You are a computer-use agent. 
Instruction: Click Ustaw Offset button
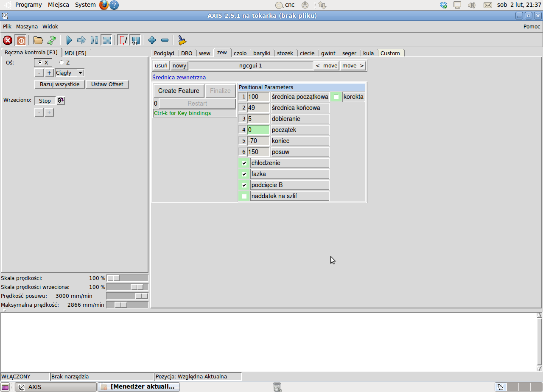pos(107,84)
